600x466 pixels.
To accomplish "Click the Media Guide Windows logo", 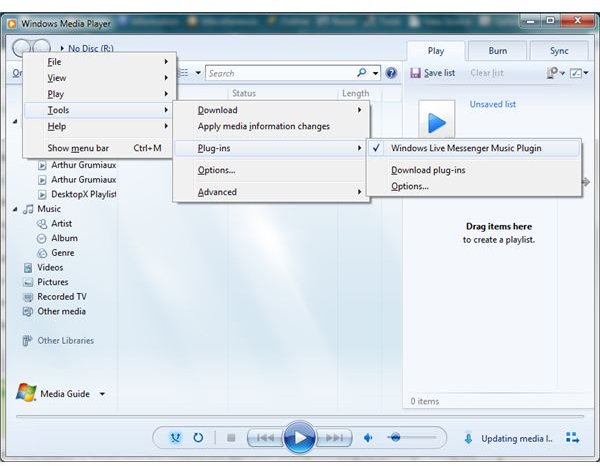I will point(26,393).
